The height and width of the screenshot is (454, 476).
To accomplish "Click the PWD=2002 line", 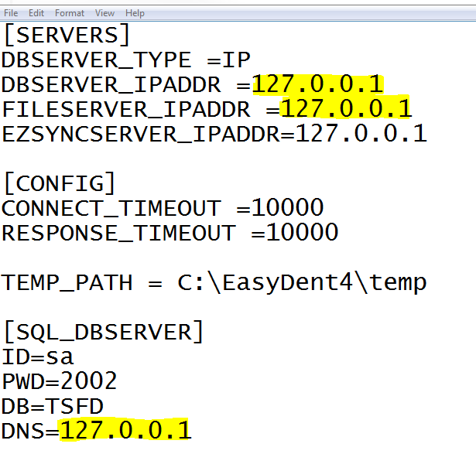I will (x=59, y=381).
